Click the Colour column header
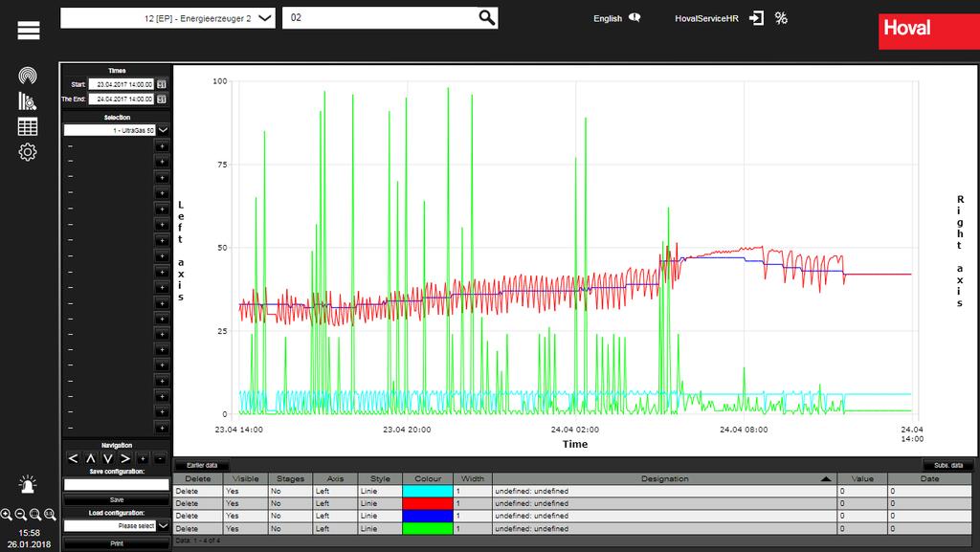This screenshot has width=980, height=552. tap(428, 479)
